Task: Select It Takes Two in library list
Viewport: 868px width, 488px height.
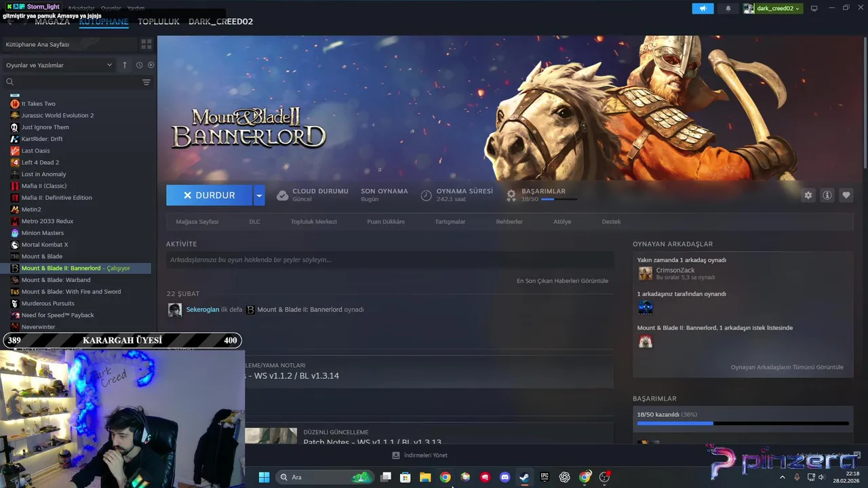Action: [x=38, y=104]
